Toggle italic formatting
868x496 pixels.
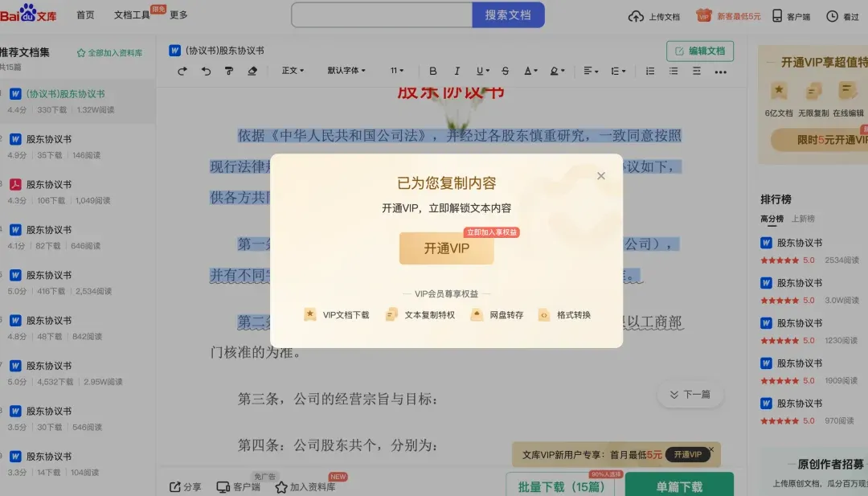(457, 71)
